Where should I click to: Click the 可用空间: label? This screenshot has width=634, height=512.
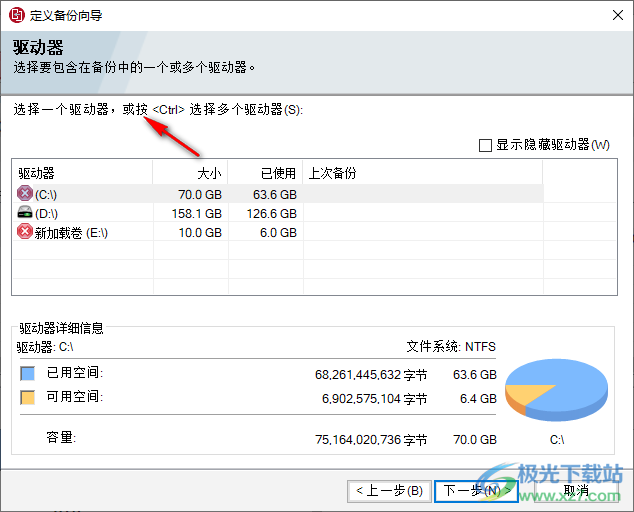[75, 396]
